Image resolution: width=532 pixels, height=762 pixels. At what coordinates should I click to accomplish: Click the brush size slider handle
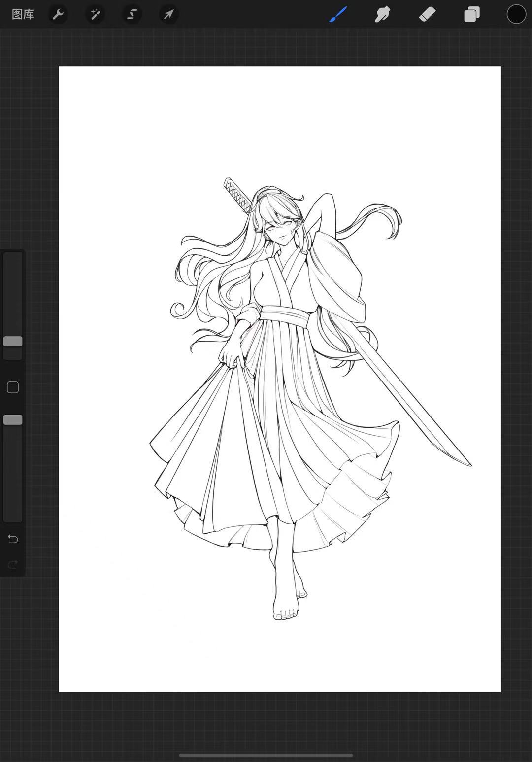click(13, 341)
